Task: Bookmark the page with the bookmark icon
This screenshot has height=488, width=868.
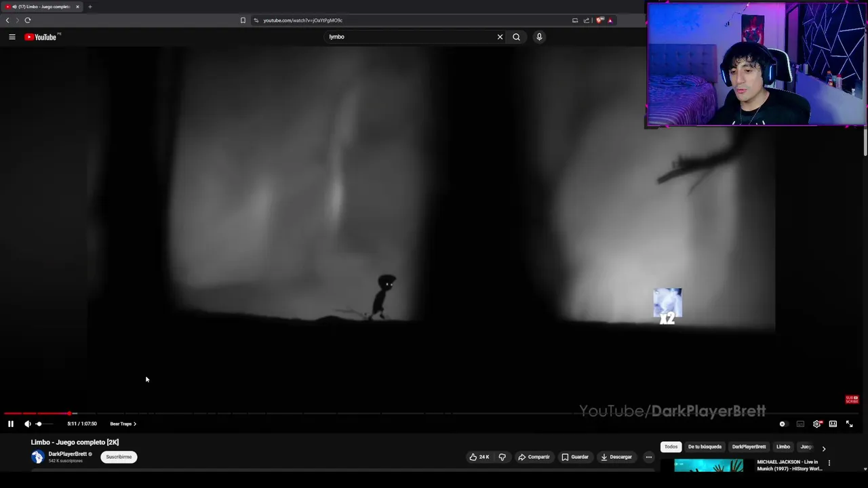Action: pyautogui.click(x=243, y=20)
